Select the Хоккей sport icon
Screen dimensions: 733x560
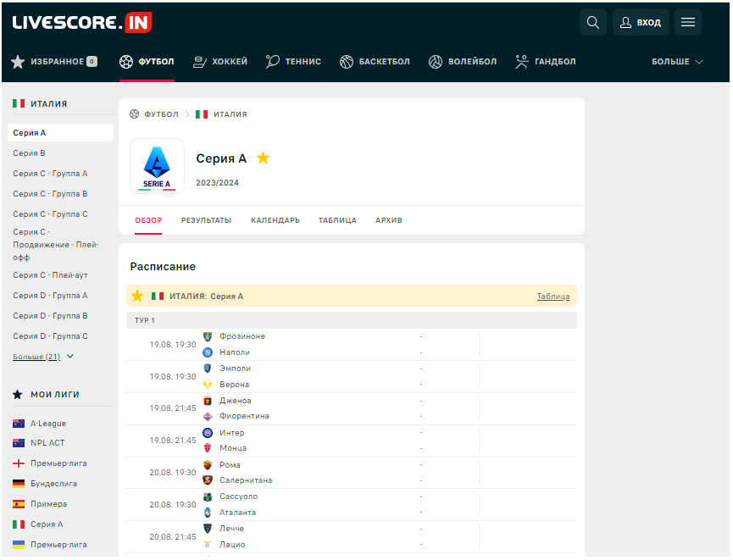pos(200,62)
